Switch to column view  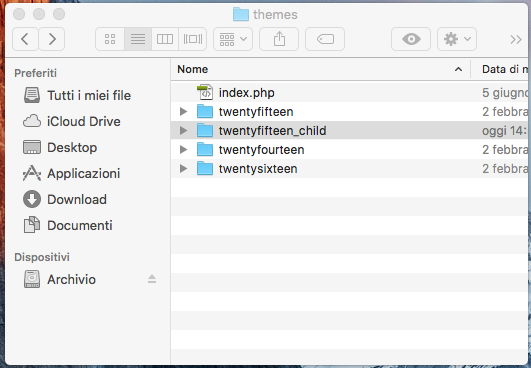[x=165, y=39]
